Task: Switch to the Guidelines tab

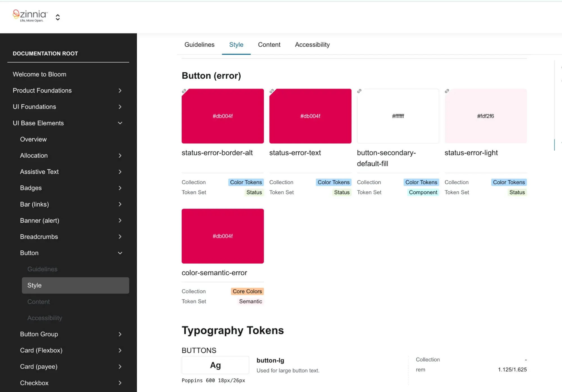Action: tap(199, 45)
